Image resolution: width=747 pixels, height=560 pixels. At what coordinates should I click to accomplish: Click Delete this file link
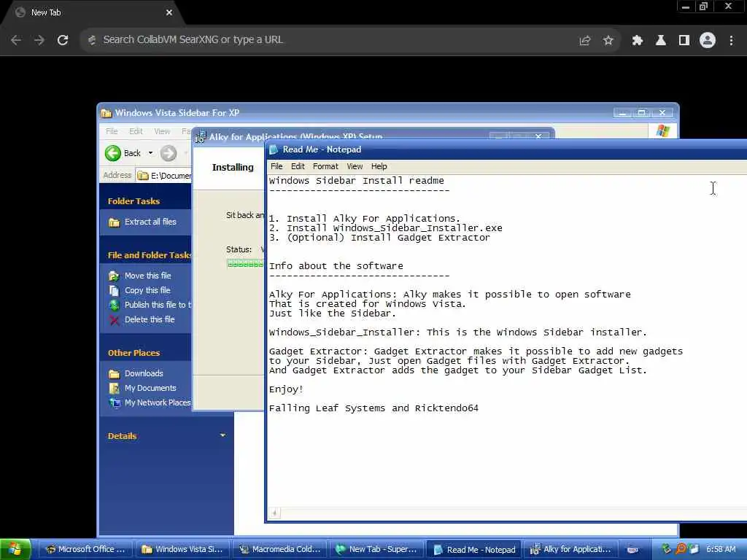[x=150, y=319]
